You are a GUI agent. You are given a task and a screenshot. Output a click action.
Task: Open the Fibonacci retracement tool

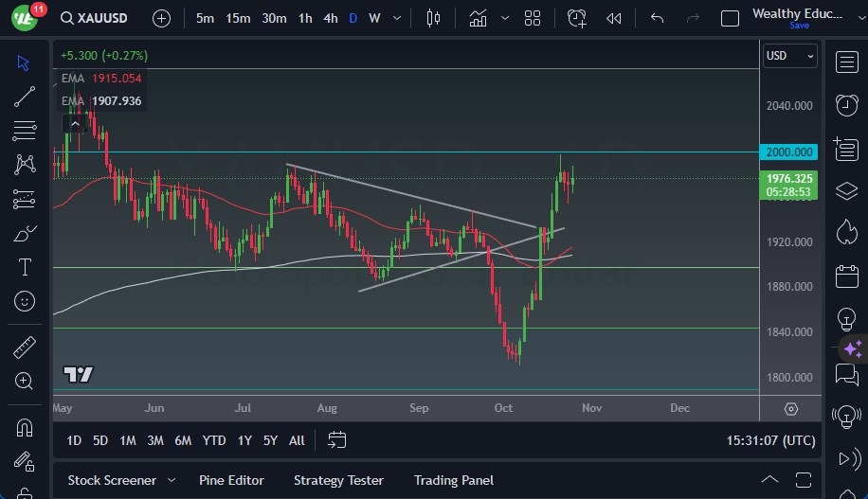(25, 130)
